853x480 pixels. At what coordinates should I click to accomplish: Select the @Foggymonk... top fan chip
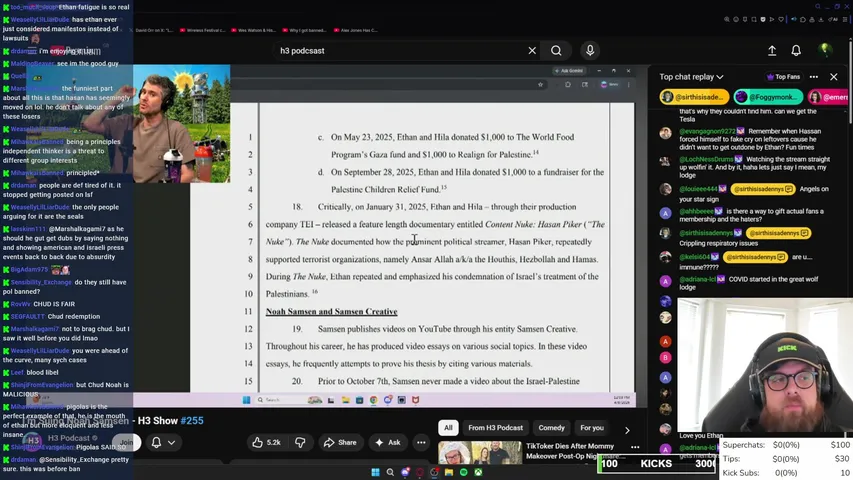click(768, 97)
